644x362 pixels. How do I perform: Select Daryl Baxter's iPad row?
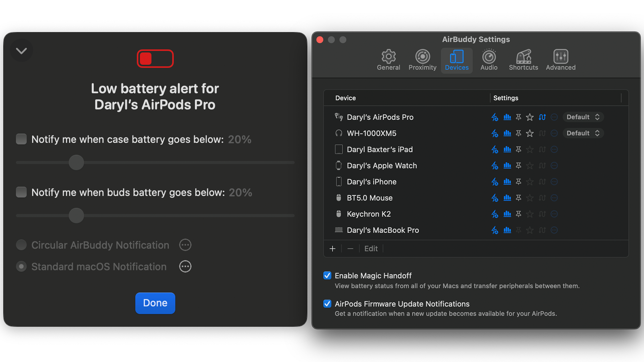click(476, 149)
